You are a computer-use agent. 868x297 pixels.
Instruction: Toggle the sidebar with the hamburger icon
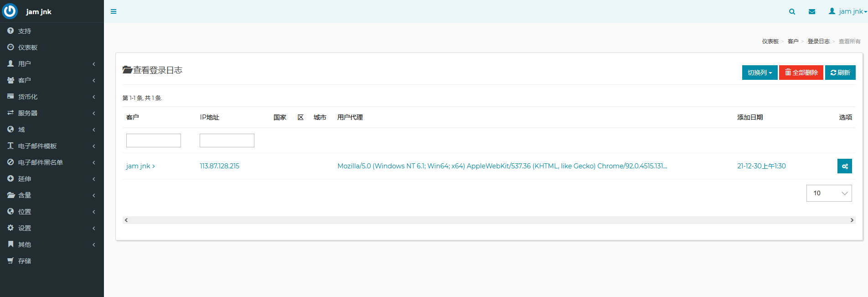click(x=114, y=11)
